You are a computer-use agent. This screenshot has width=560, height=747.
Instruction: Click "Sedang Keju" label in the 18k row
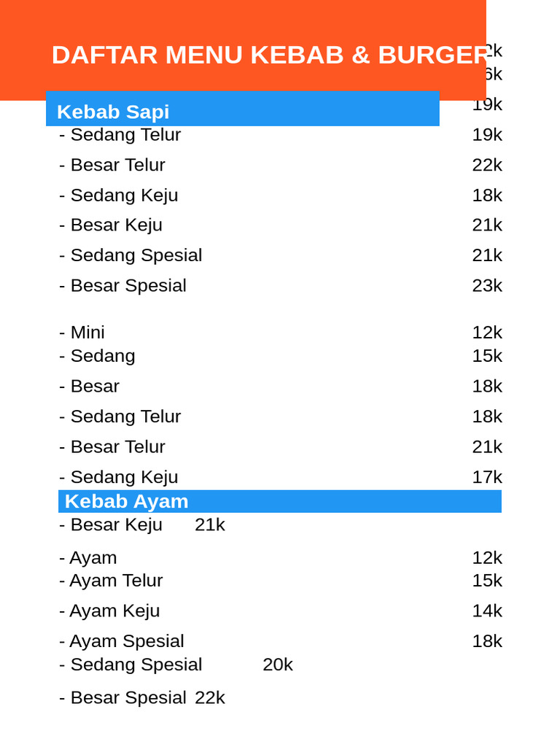(x=123, y=196)
